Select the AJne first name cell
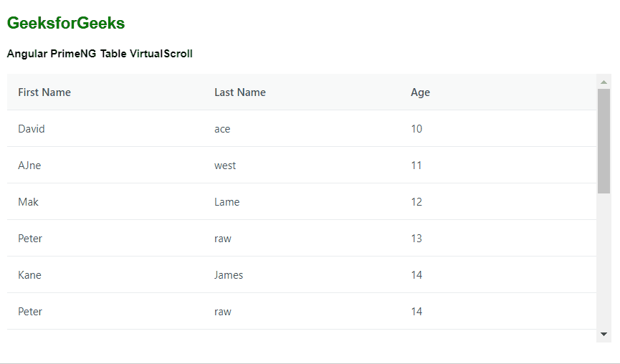Screen dimensions: 620x364 29,166
